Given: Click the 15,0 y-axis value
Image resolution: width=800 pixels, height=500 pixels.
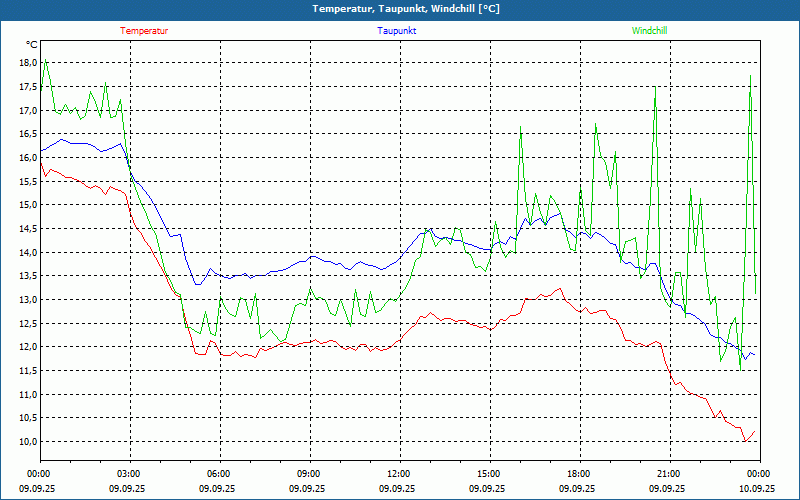Looking at the screenshot, I should click(29, 205).
